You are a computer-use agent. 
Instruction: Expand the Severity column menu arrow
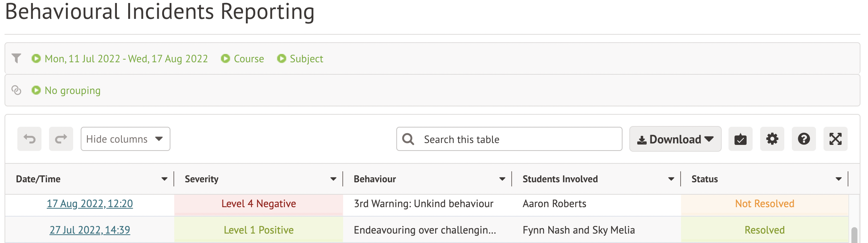point(333,179)
